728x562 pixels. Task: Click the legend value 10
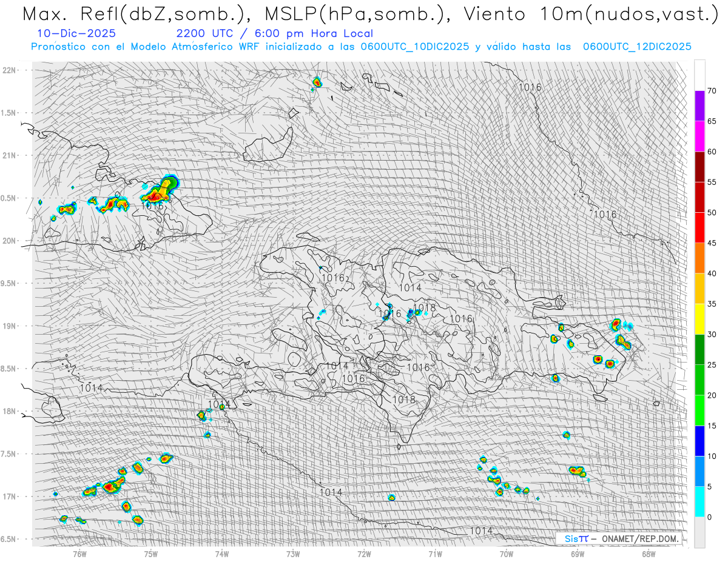tap(712, 456)
